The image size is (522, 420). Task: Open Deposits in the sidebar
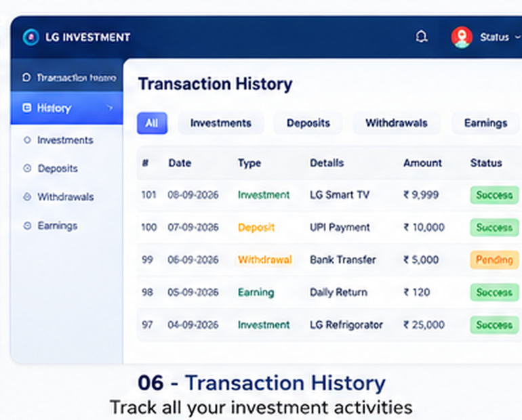pyautogui.click(x=58, y=168)
